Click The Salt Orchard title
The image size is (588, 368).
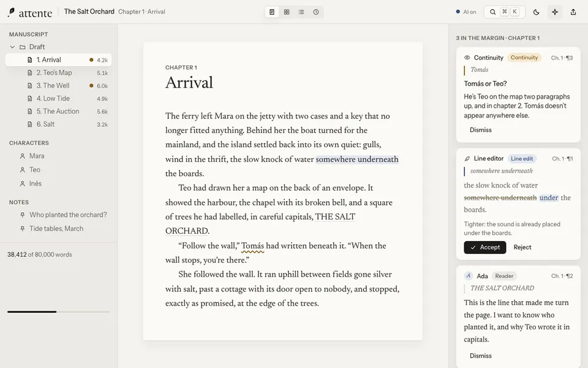pos(89,12)
